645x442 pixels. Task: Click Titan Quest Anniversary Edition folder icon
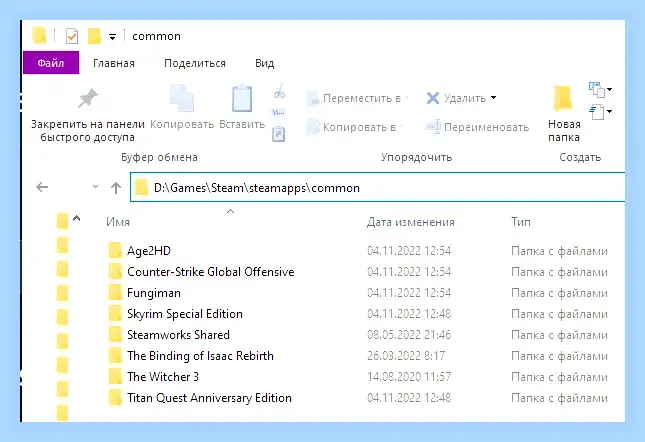tap(115, 397)
